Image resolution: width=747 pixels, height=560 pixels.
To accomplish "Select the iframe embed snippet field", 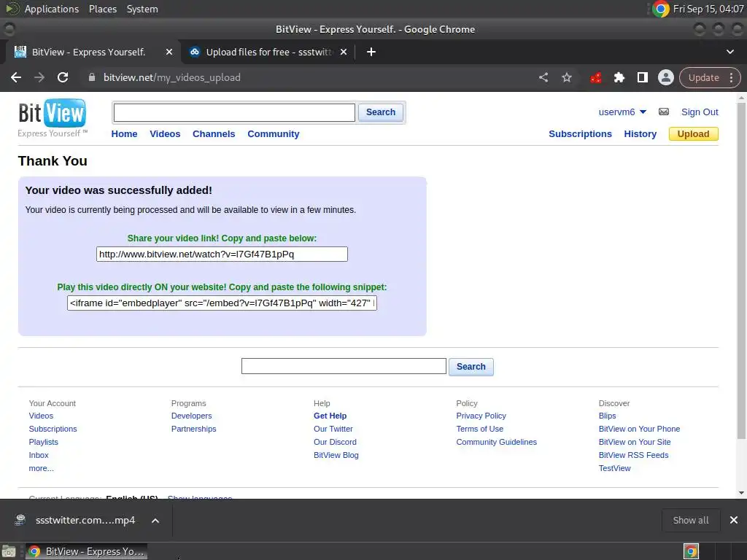I will tap(222, 303).
